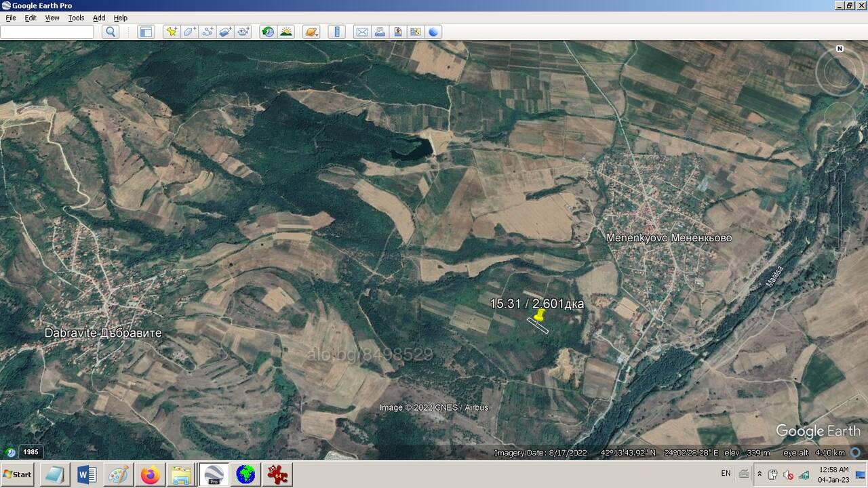Open the Windows Start button
Image resolution: width=868 pixels, height=488 pixels.
point(18,474)
